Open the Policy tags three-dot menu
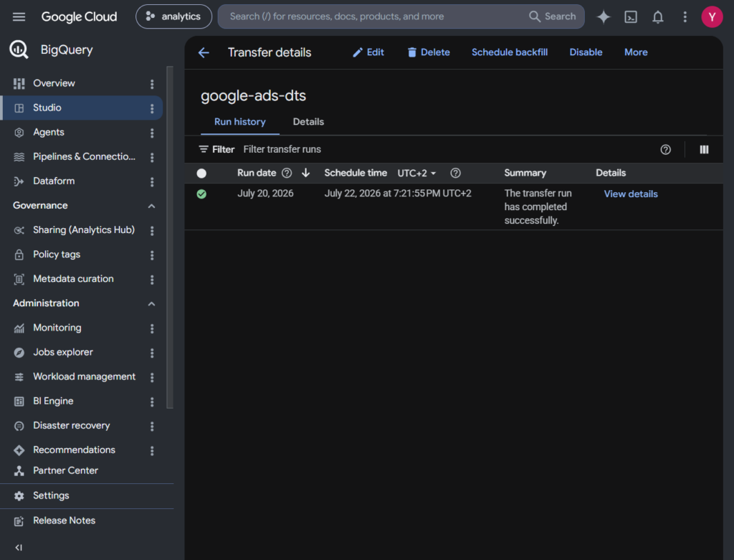This screenshot has width=734, height=560. click(152, 255)
